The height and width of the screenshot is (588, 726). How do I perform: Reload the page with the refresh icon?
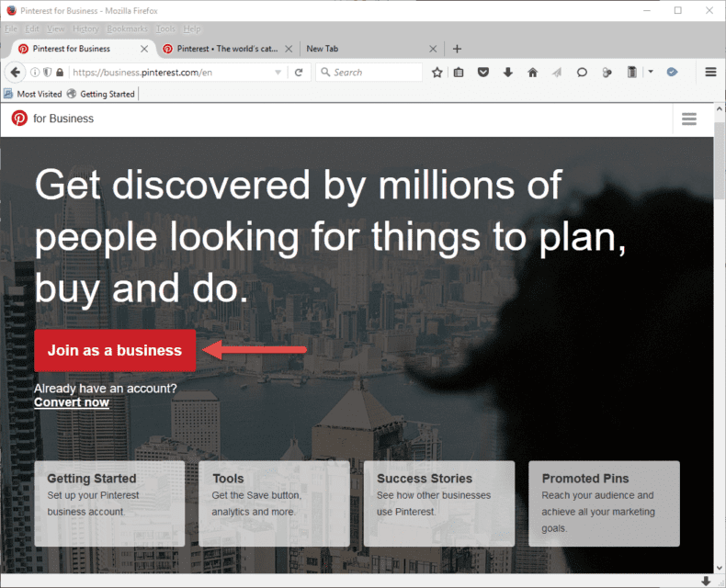click(299, 73)
